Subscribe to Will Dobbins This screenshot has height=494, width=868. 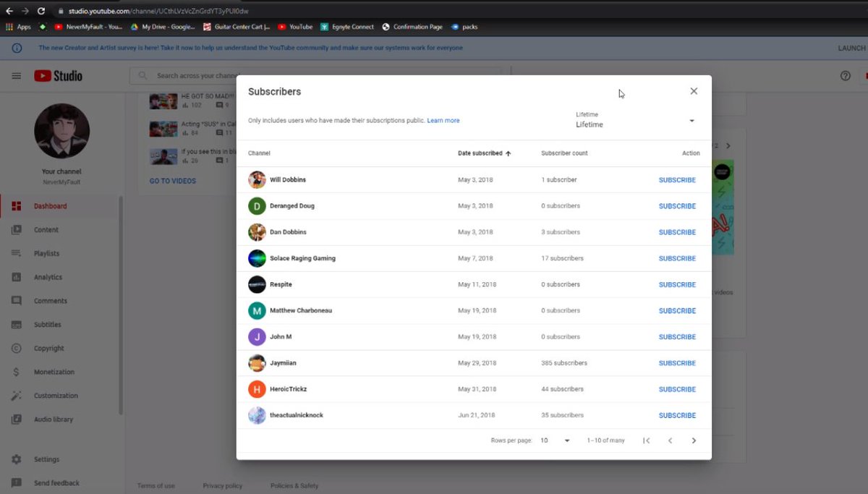coord(677,180)
